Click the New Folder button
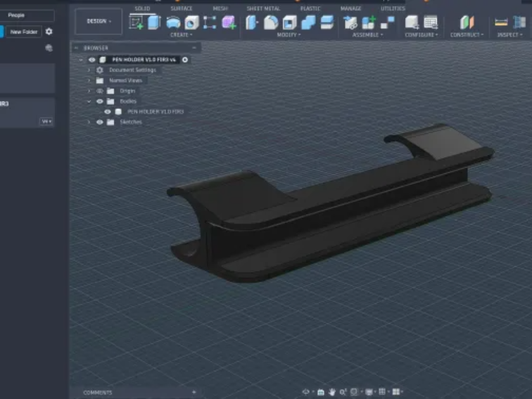This screenshot has height=399, width=532. pyautogui.click(x=24, y=32)
